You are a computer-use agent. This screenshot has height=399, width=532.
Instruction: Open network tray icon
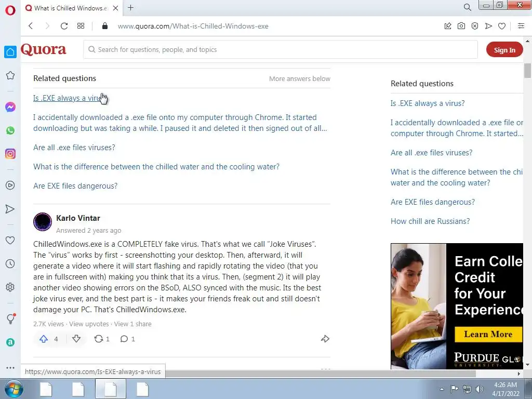(x=467, y=389)
